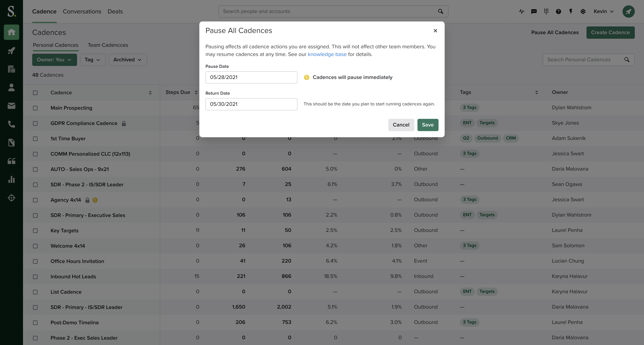Check the Inbound Hot Leads row checkbox
Viewport: 644px width, 345px height.
35,277
